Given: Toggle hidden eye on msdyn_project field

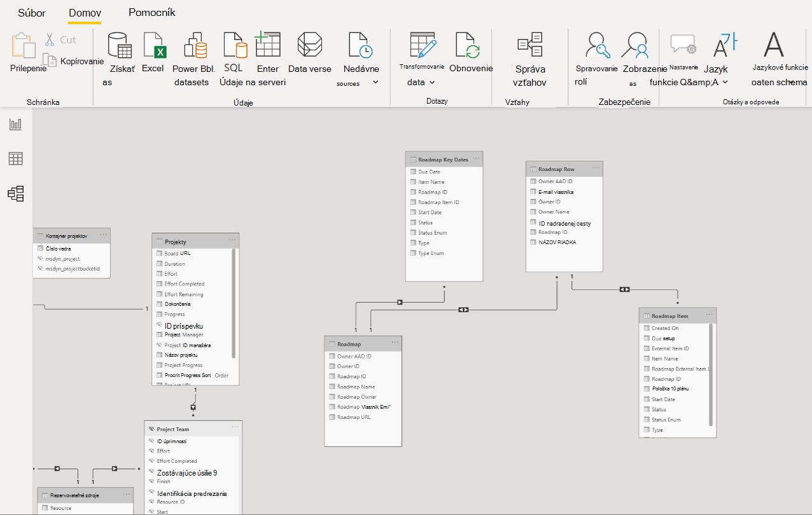Looking at the screenshot, I should pyautogui.click(x=40, y=259).
